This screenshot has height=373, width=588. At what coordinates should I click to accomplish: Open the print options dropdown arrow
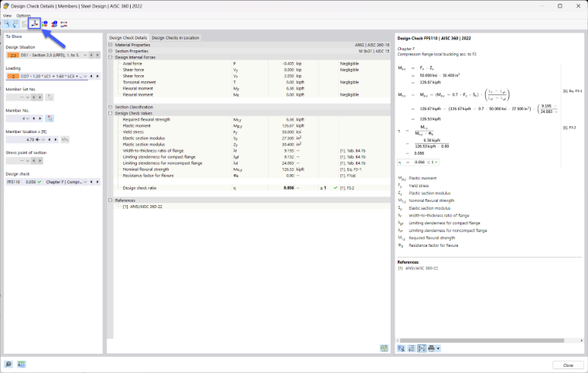tap(438, 348)
